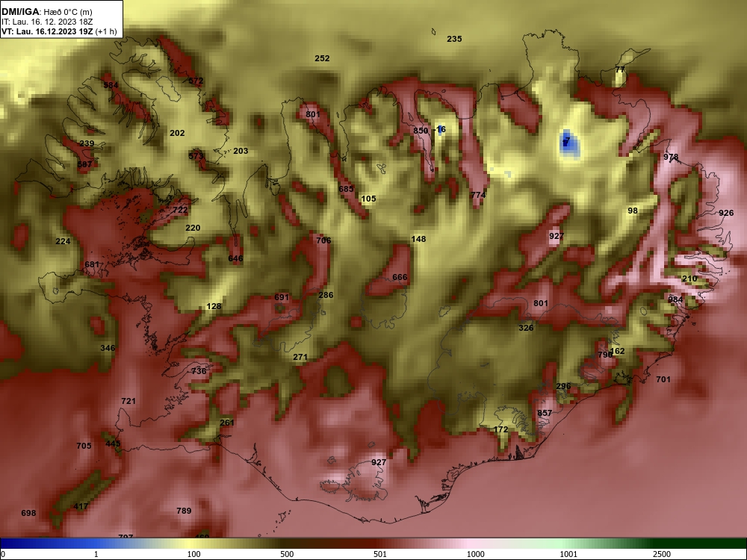
Task: Click the 98 value label
Action: coord(633,211)
